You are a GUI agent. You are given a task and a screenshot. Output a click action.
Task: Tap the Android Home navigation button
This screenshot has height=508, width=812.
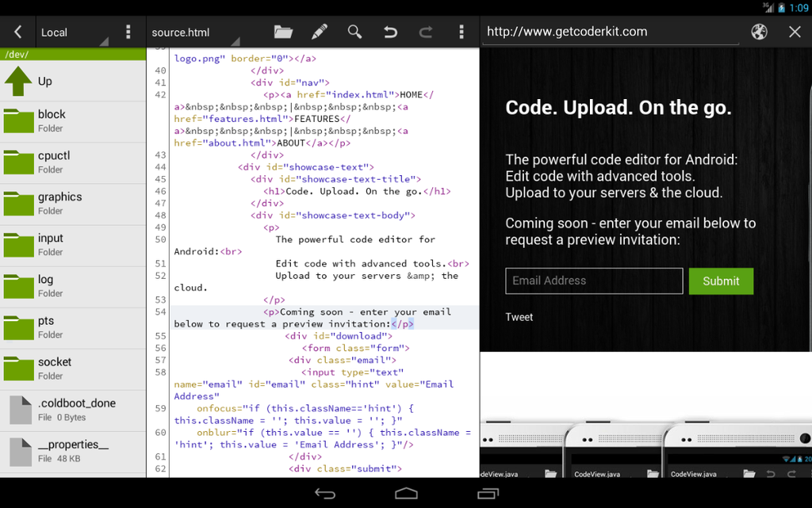(x=406, y=492)
